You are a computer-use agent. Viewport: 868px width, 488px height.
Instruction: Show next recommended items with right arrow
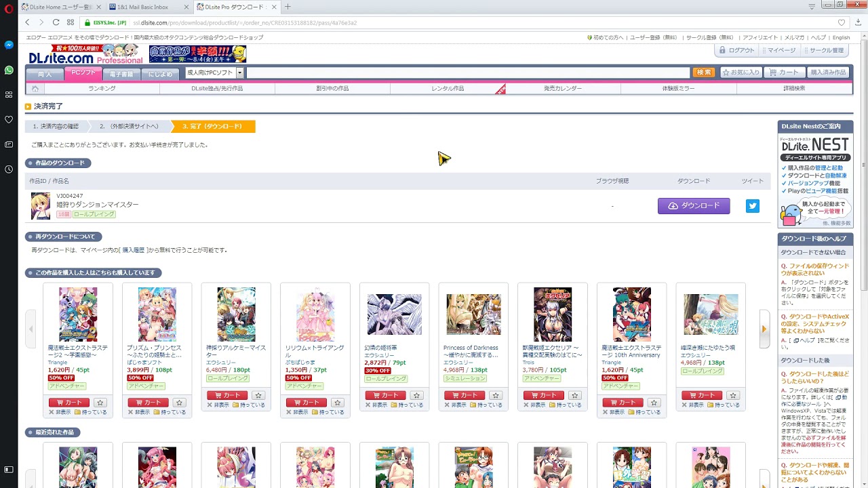764,329
